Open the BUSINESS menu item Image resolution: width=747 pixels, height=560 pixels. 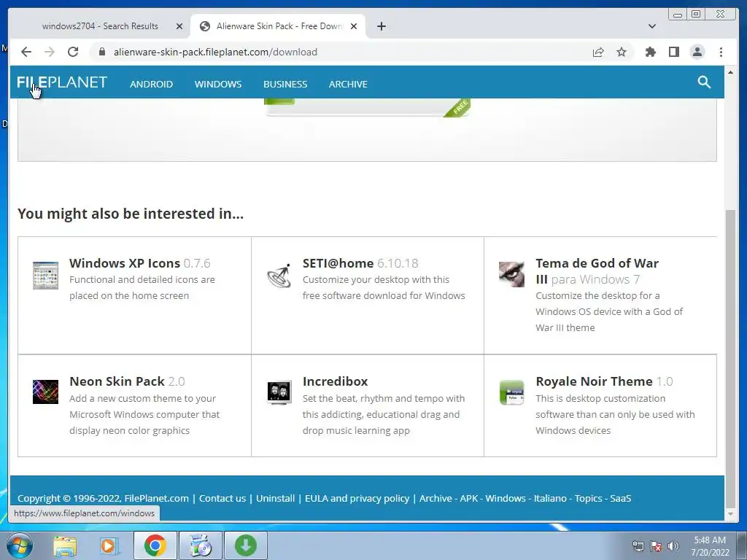point(285,85)
